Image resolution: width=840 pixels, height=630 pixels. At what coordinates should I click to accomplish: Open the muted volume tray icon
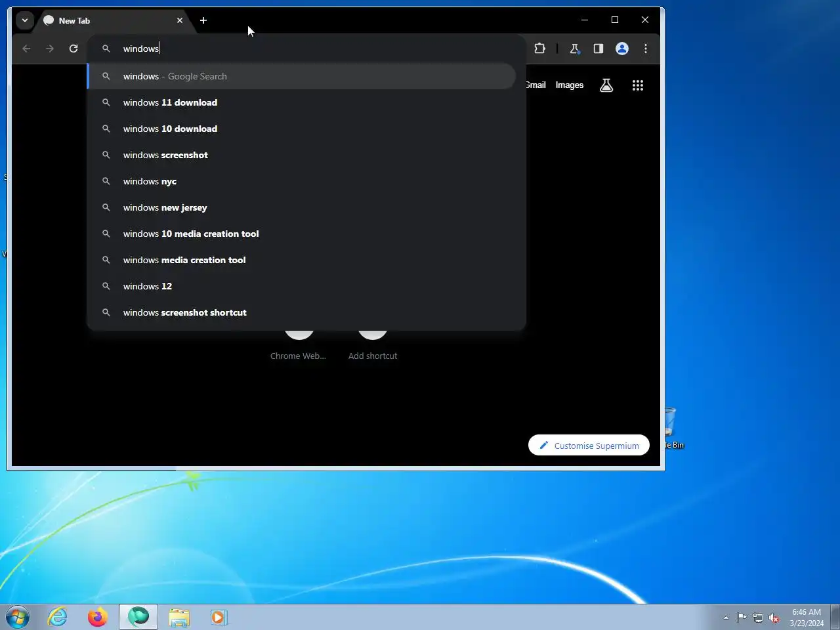click(774, 618)
